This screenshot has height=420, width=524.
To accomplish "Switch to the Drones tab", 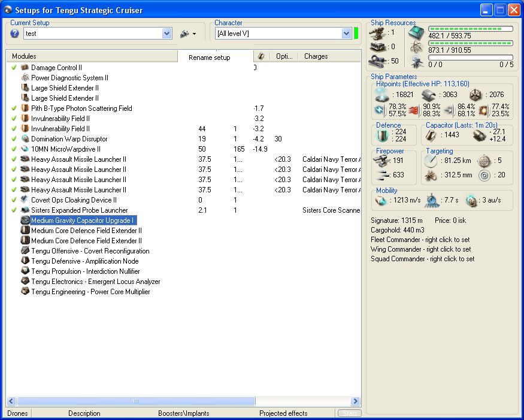I will 17,413.
